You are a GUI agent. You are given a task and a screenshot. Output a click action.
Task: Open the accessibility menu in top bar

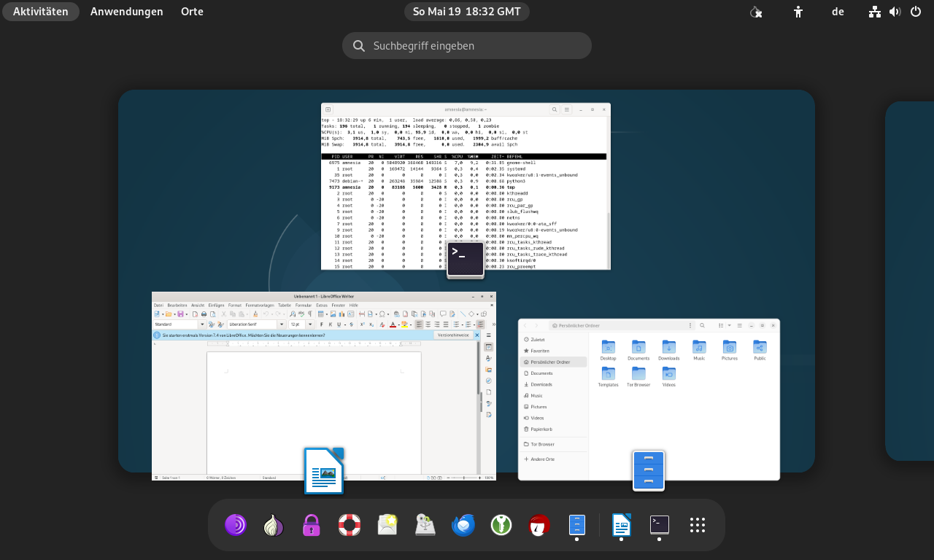coord(798,12)
